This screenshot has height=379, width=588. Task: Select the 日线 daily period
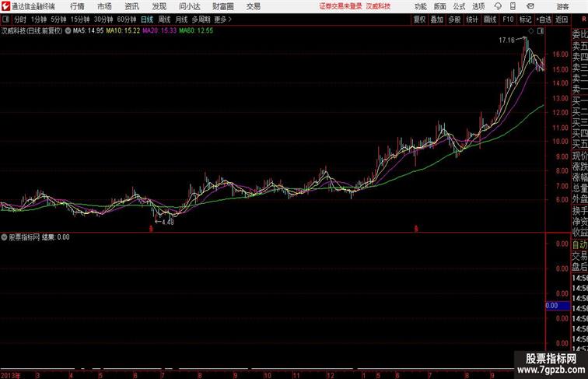coord(147,19)
